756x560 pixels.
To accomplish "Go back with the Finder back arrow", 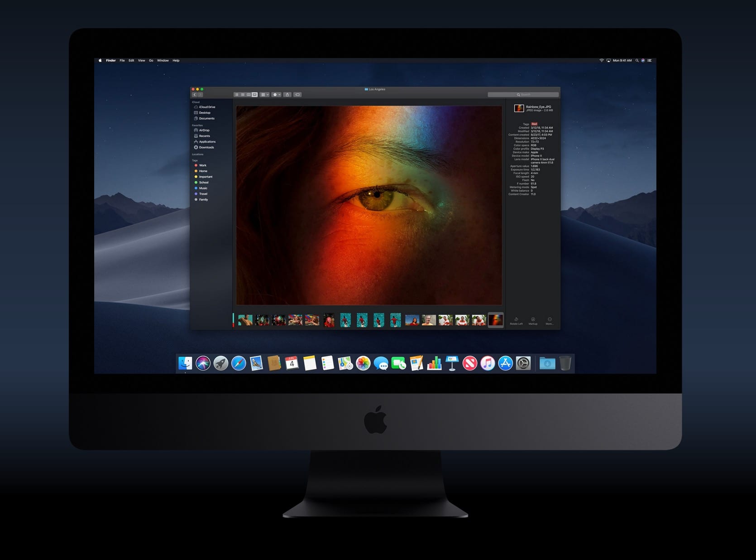I will click(195, 95).
